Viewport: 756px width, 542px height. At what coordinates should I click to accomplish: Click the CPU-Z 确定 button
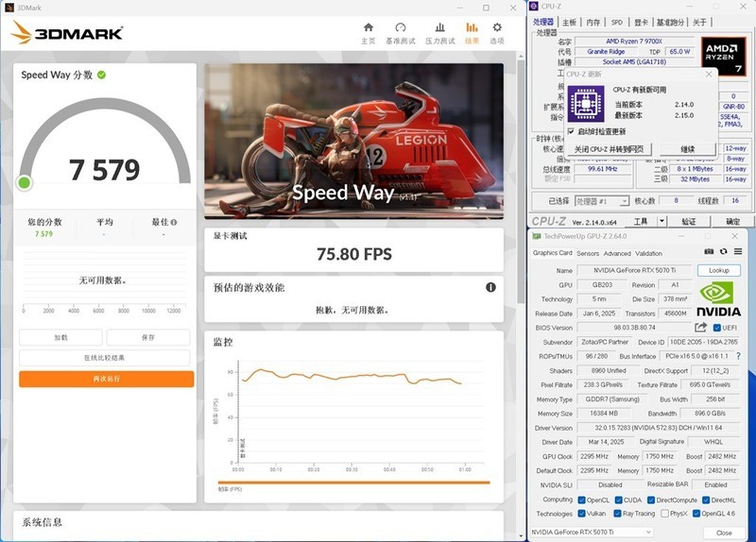732,221
